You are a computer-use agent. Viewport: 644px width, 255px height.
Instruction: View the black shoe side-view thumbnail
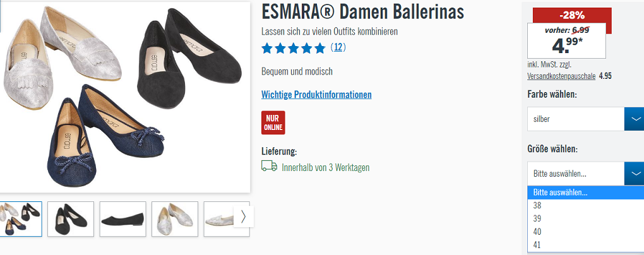pos(123,219)
